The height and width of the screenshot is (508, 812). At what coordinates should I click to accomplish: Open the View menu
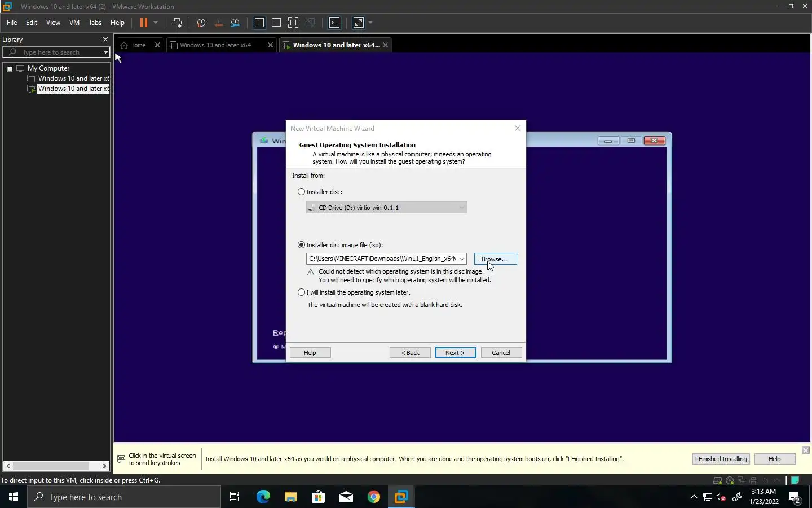click(53, 23)
